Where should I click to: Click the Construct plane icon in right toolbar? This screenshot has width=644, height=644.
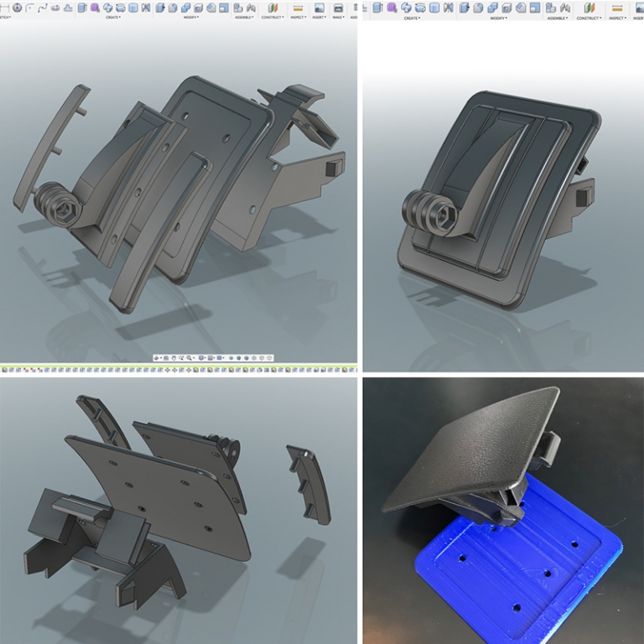click(x=589, y=8)
